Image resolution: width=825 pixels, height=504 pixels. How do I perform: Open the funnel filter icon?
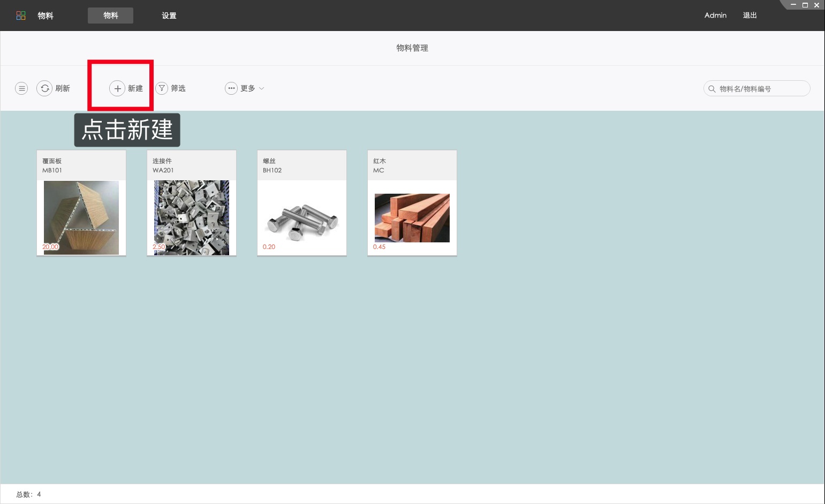pos(162,88)
